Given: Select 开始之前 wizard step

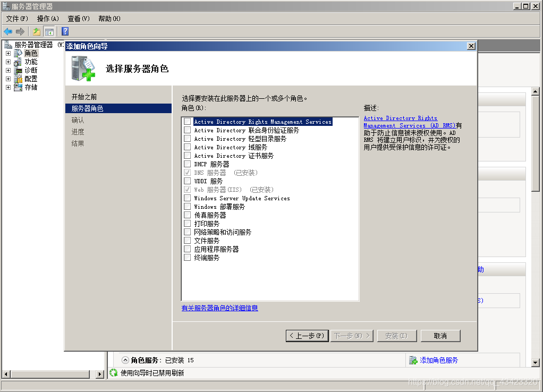Looking at the screenshot, I should click(84, 97).
